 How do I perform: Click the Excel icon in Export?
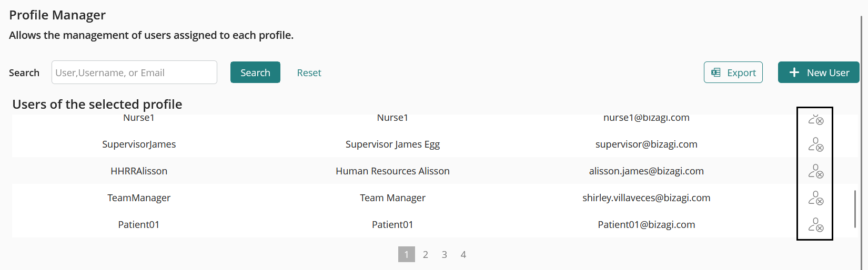pos(716,72)
